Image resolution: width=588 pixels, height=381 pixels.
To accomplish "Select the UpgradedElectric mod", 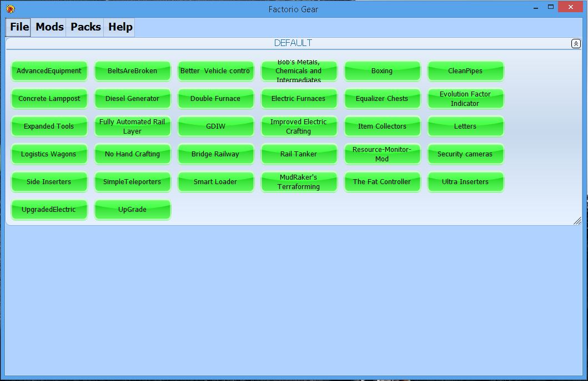I will tap(49, 210).
